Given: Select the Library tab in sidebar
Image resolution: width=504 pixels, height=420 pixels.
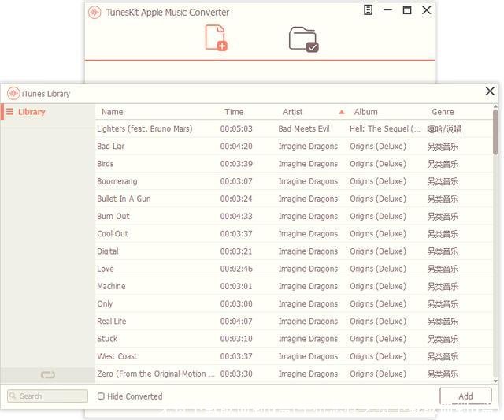Looking at the screenshot, I should [31, 112].
